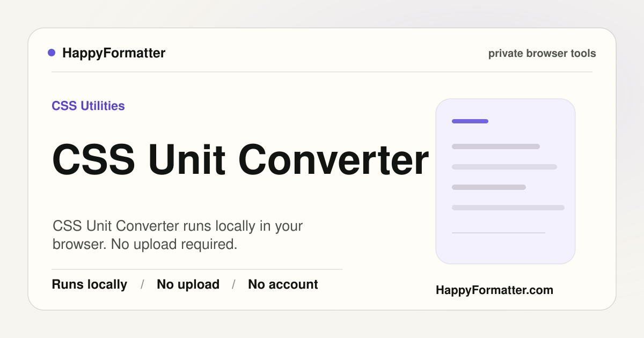Viewport: 644px width, 338px height.
Task: Click the 'No account' feature text
Action: (x=283, y=284)
